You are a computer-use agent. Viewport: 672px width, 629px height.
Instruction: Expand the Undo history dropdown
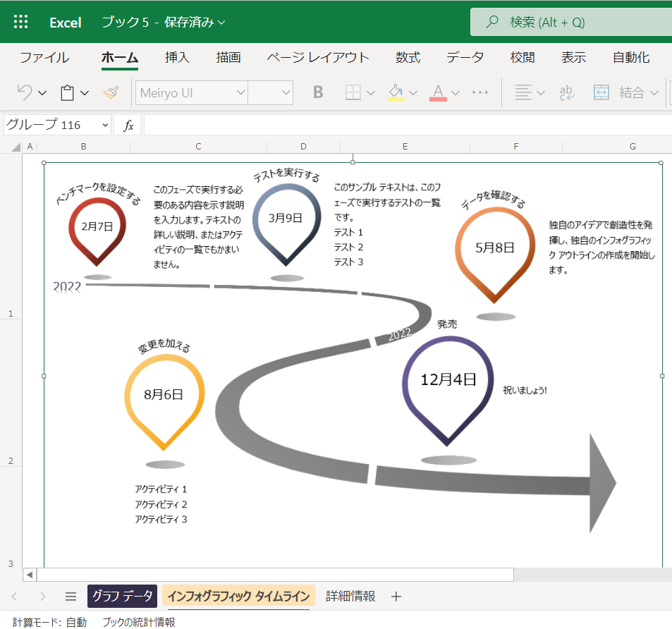[42, 92]
